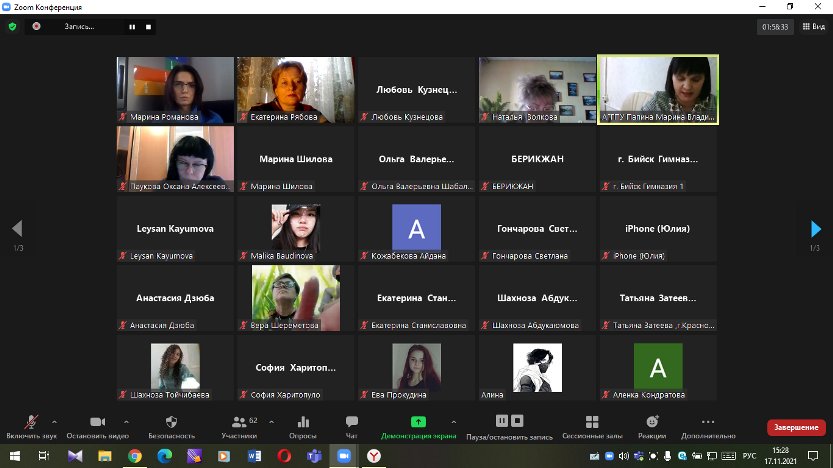Open the Дополнительно more options menu
Screen dimensions: 833x468
[708, 424]
